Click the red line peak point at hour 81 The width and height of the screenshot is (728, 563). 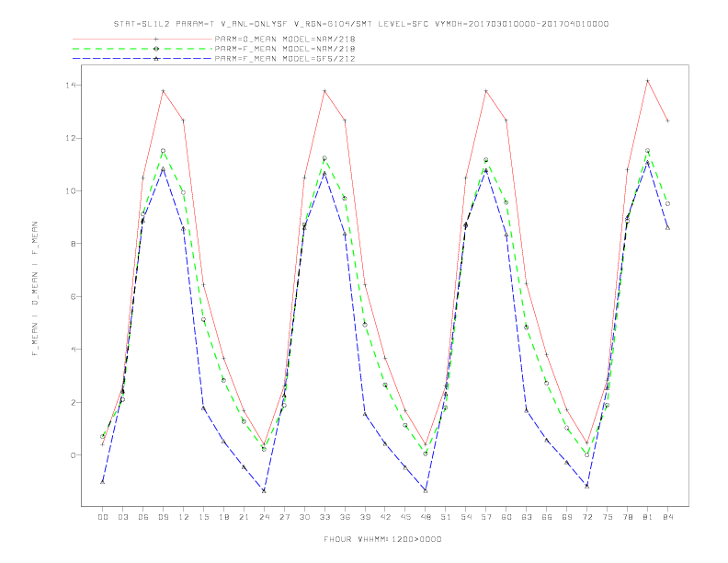click(x=648, y=81)
